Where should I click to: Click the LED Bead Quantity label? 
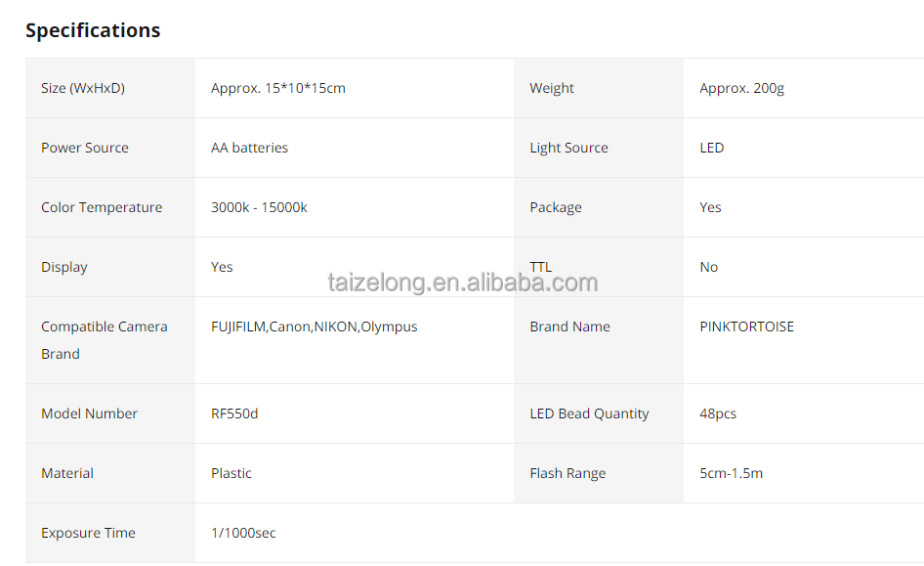(x=589, y=414)
